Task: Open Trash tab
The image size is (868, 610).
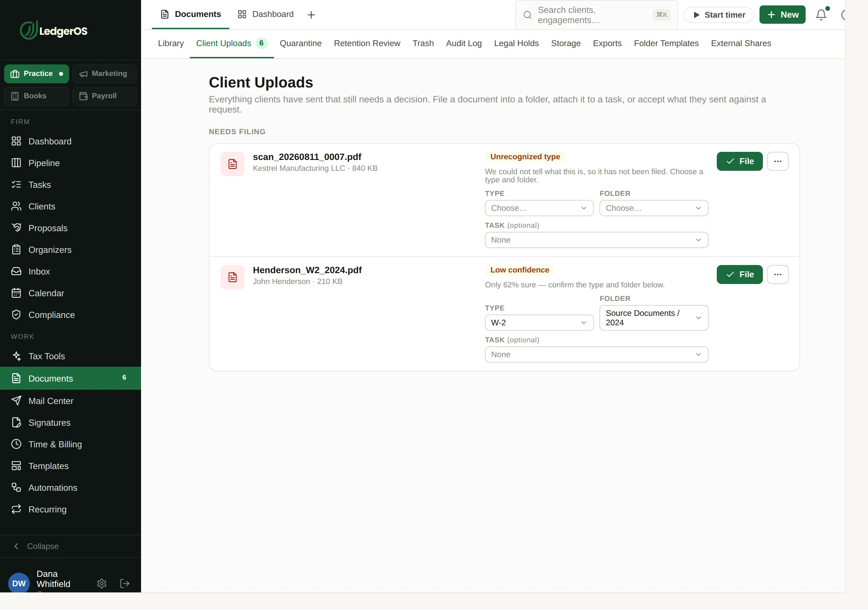Action: click(x=423, y=43)
